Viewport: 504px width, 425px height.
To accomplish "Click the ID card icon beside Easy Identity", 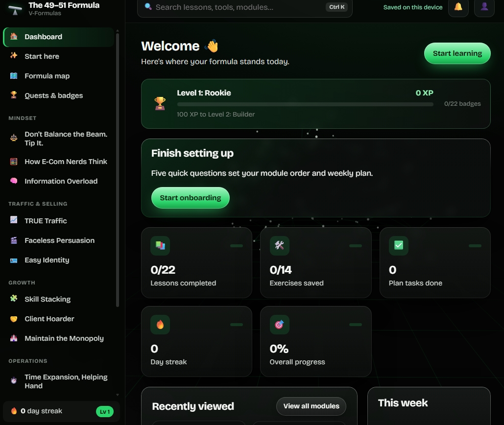I will pos(14,260).
